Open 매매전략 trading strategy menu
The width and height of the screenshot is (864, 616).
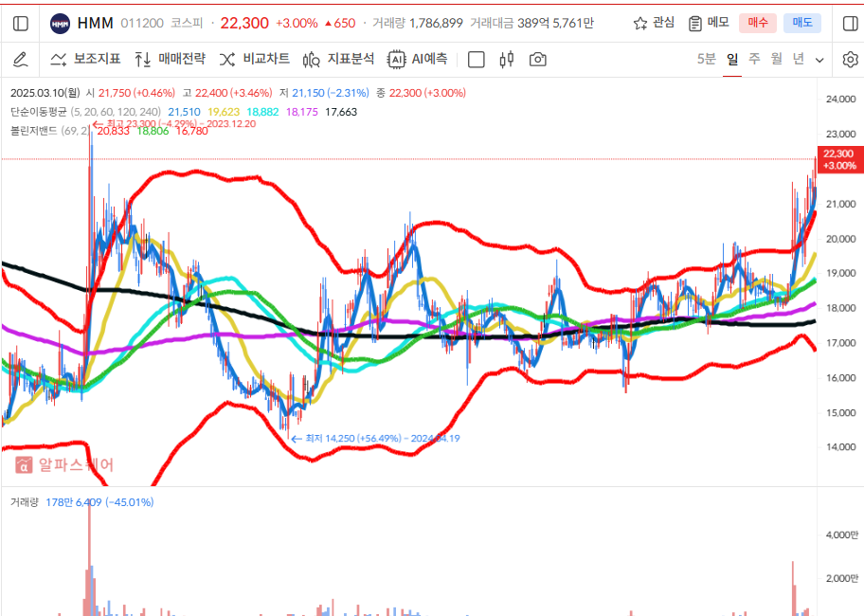point(170,59)
